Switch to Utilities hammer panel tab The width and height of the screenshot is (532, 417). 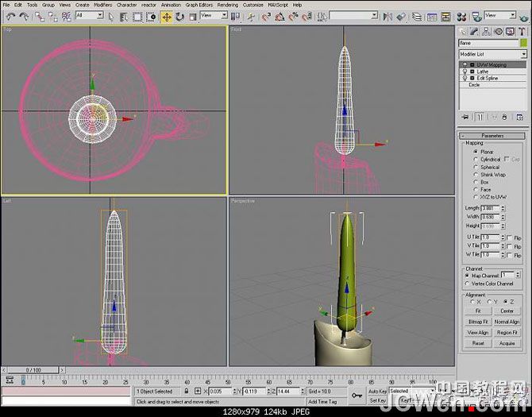point(522,32)
